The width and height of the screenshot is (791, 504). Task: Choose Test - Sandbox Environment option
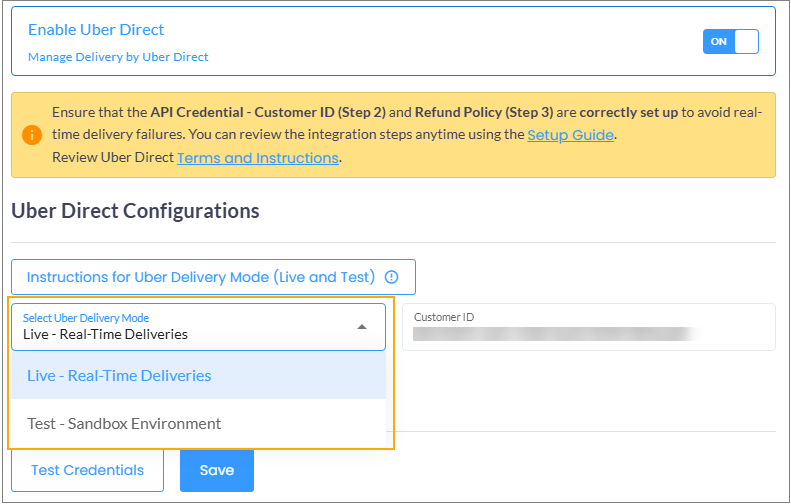[x=124, y=423]
